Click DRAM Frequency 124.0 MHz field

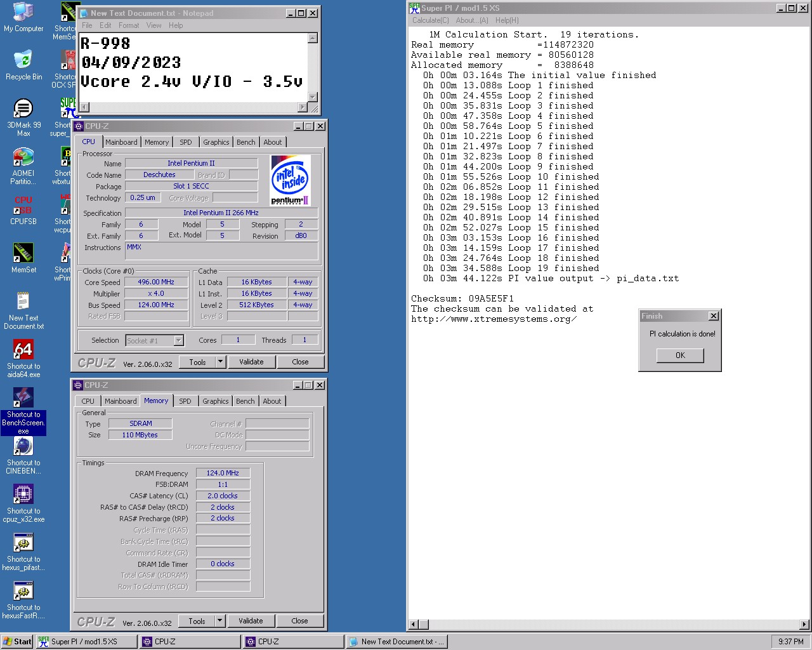click(x=223, y=473)
